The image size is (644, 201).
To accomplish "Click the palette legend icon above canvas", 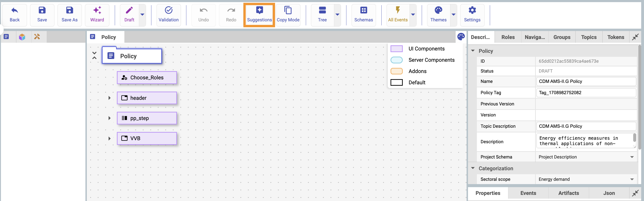I will click(x=461, y=37).
